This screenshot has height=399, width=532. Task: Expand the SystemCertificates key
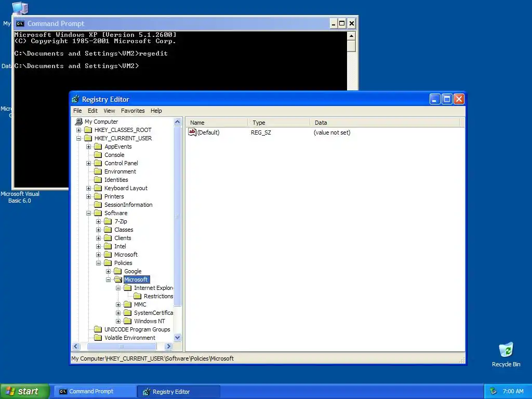(x=118, y=313)
